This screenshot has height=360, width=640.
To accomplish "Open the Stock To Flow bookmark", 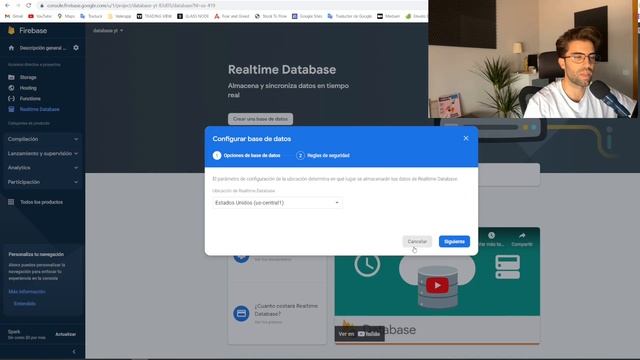I will tap(271, 16).
